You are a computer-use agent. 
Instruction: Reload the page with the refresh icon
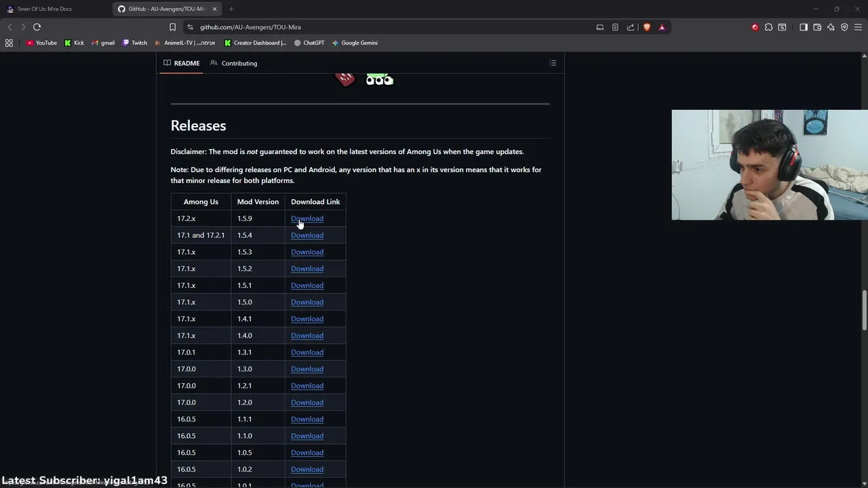click(x=37, y=27)
